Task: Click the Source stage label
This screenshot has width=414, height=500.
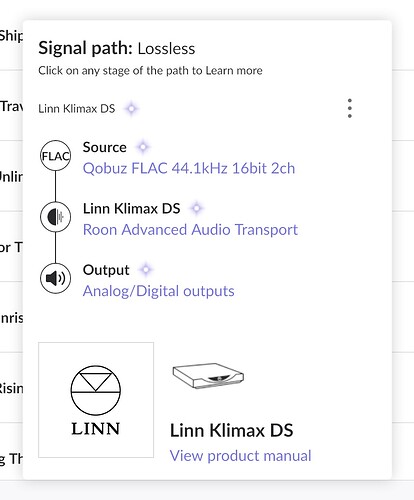Action: point(105,147)
